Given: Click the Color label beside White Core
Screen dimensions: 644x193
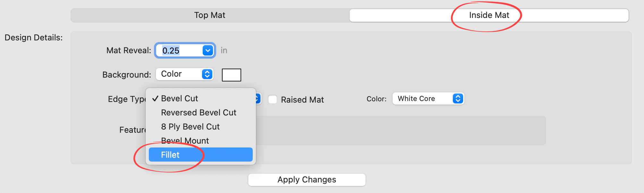Looking at the screenshot, I should click(376, 99).
